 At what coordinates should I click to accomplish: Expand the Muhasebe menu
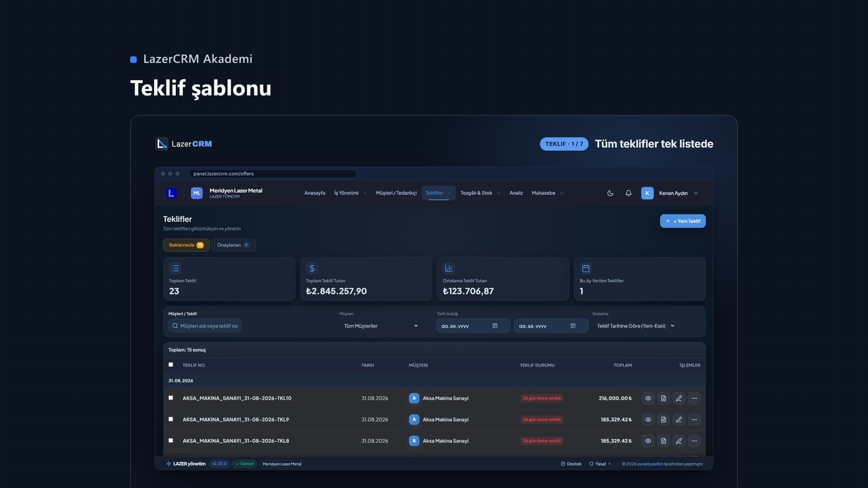pyautogui.click(x=547, y=193)
